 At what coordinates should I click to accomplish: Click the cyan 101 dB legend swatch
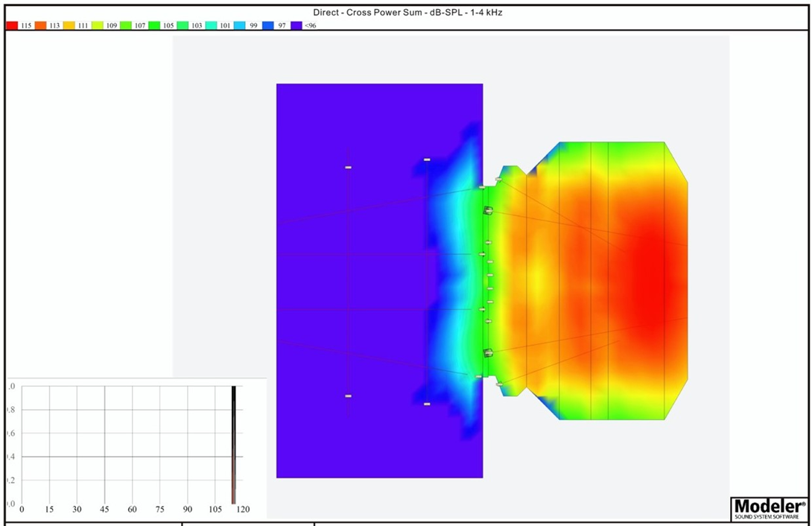[211, 25]
